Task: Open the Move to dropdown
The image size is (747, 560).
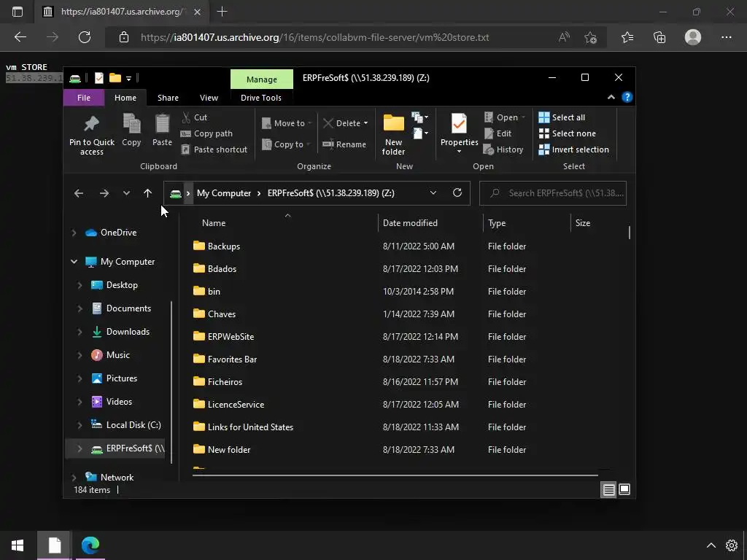Action: [286, 123]
